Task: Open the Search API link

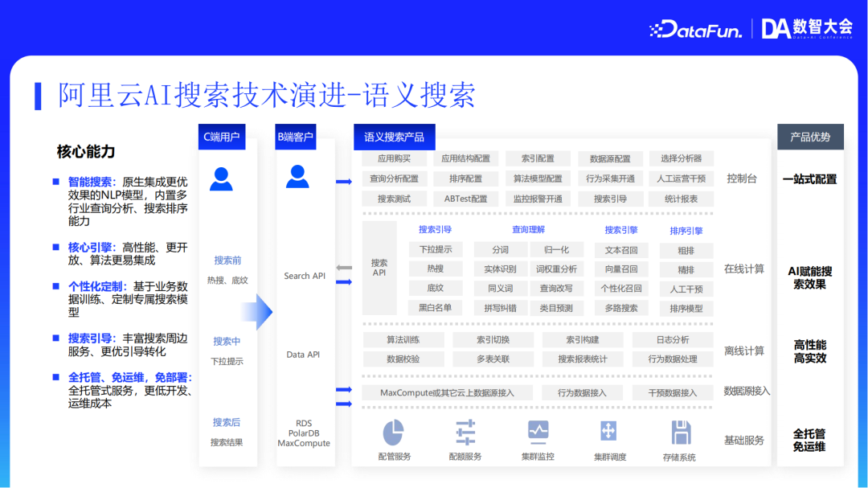Action: coord(304,275)
